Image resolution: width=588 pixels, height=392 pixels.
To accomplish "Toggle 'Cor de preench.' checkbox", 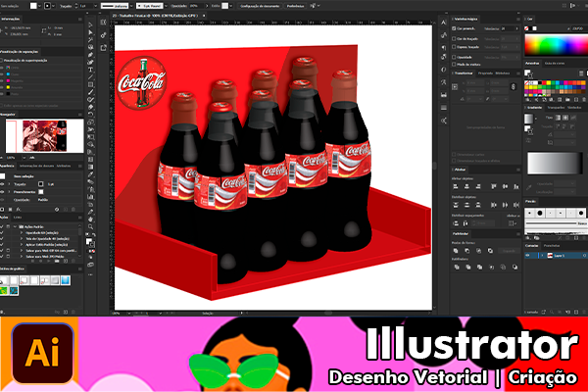I will coord(454,28).
